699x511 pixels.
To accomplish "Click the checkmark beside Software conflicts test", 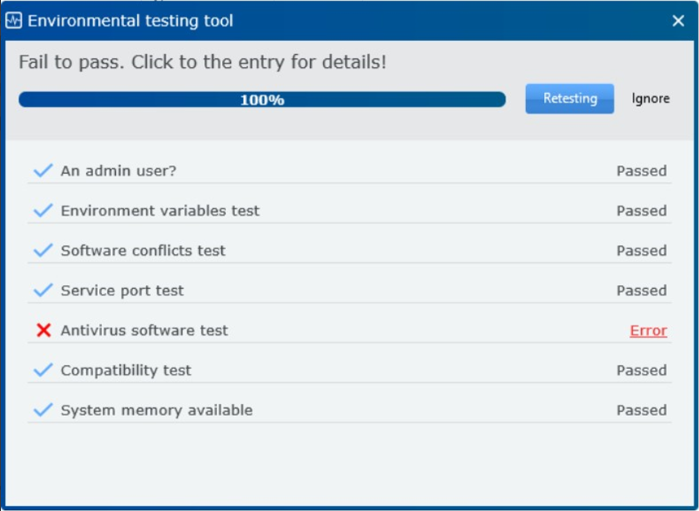I will point(43,250).
